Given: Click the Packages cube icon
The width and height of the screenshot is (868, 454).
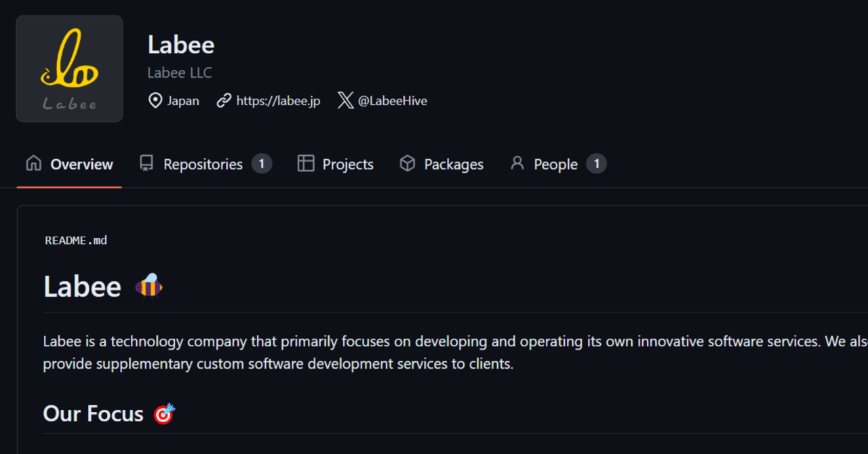Looking at the screenshot, I should coord(407,163).
